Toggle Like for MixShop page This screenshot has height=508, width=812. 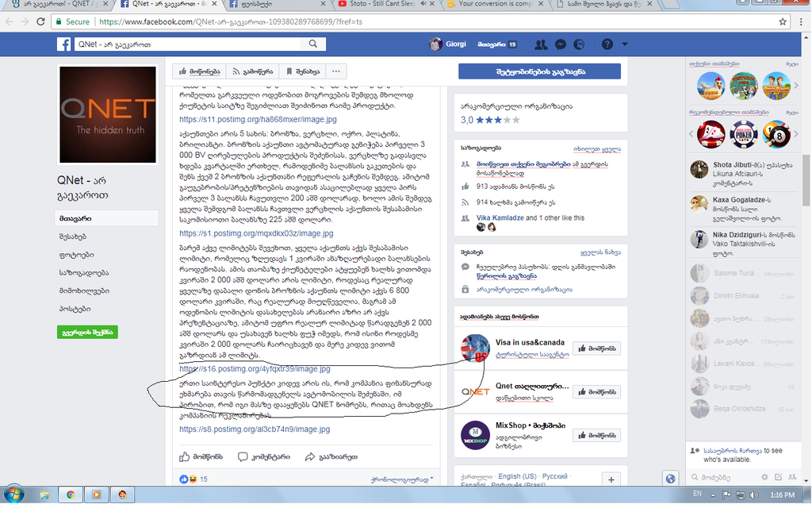pos(596,436)
